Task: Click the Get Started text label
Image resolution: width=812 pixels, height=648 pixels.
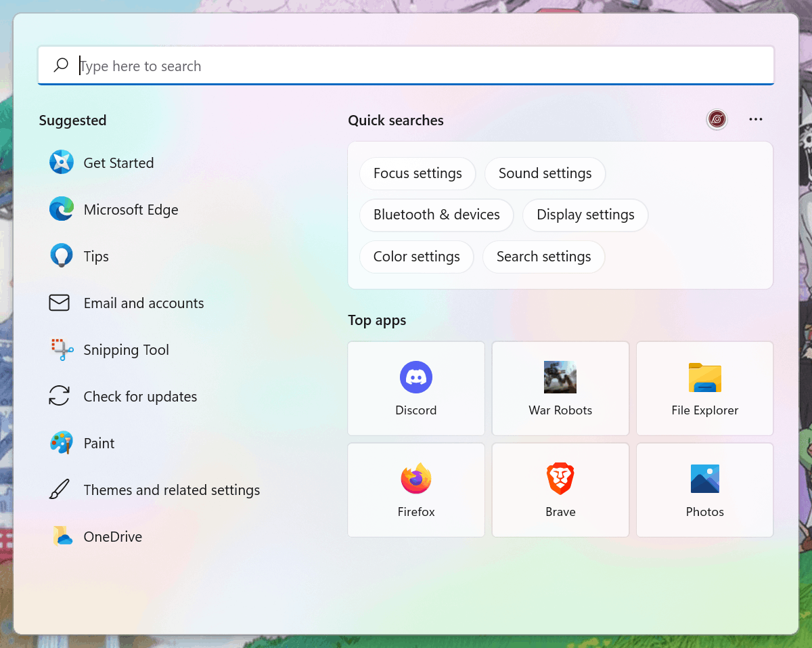Action: click(x=118, y=163)
